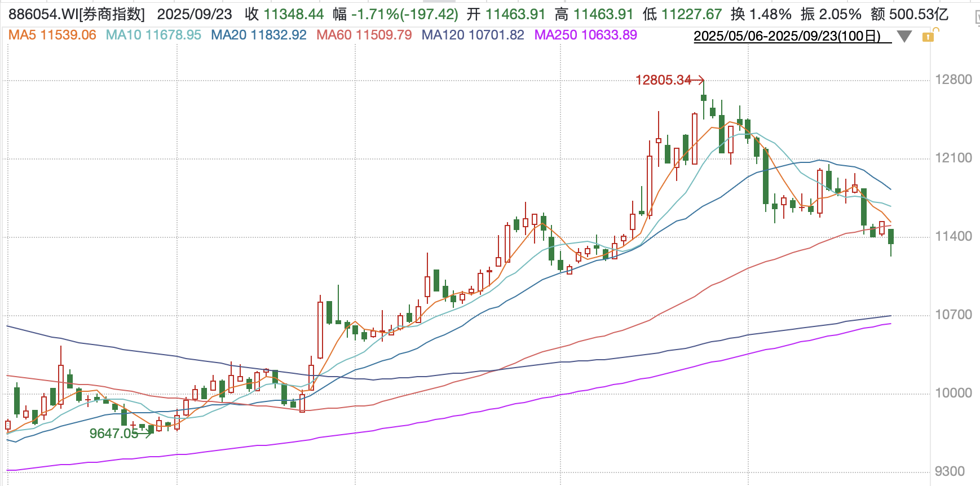
Task: Click the latest green candlestick on 2025/09/23
Action: (891, 237)
